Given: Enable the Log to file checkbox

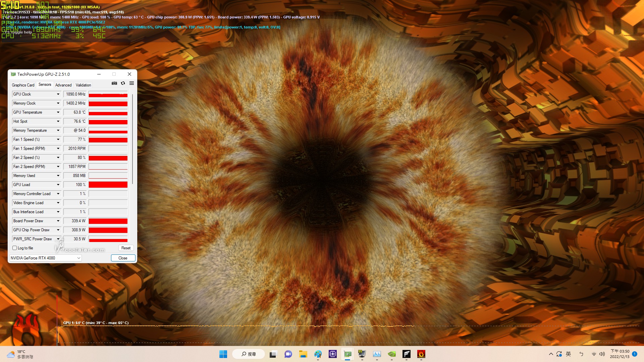Looking at the screenshot, I should 15,248.
